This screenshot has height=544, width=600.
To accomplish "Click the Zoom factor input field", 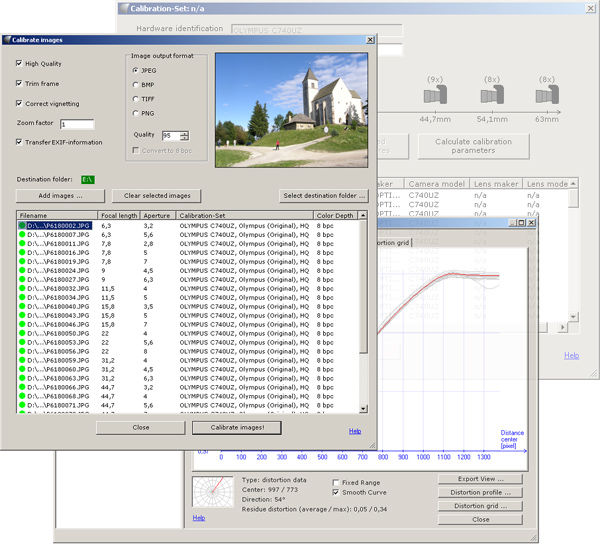I will pos(77,124).
